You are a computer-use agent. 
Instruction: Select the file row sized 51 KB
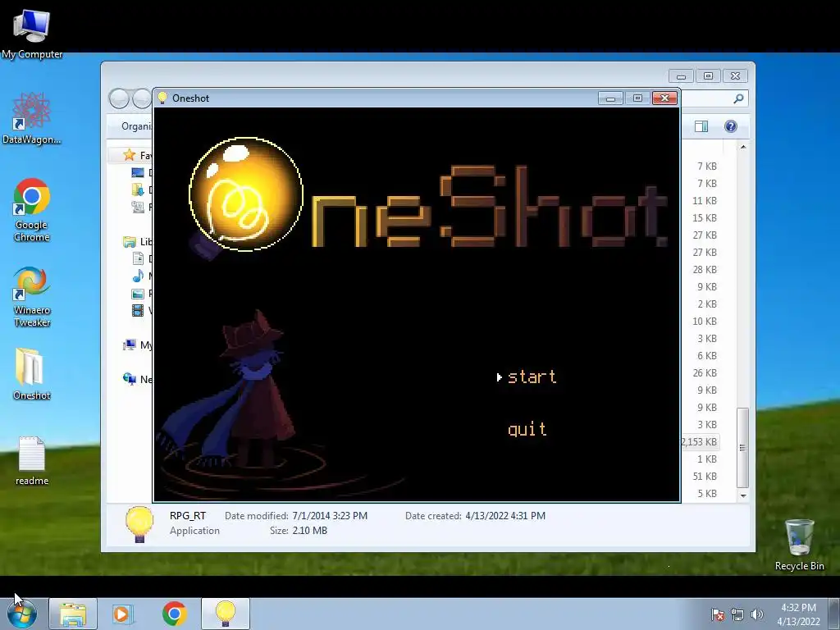705,477
